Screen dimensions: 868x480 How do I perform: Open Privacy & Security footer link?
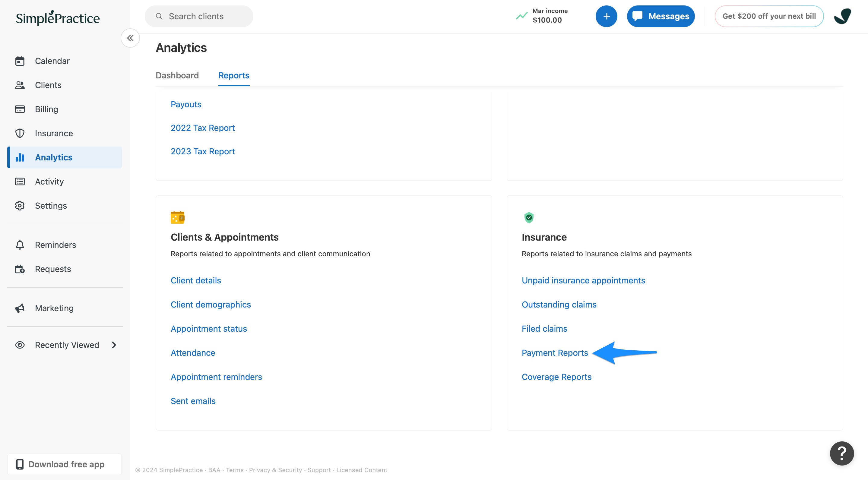pyautogui.click(x=275, y=470)
